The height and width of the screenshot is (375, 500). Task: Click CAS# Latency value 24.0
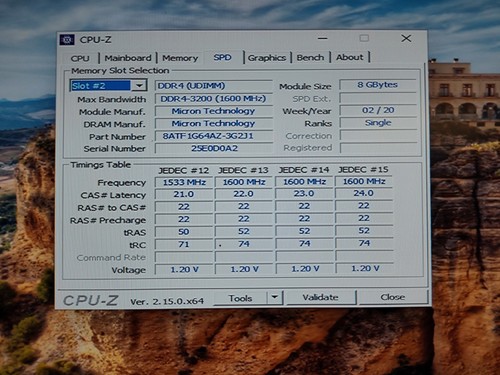pos(364,193)
